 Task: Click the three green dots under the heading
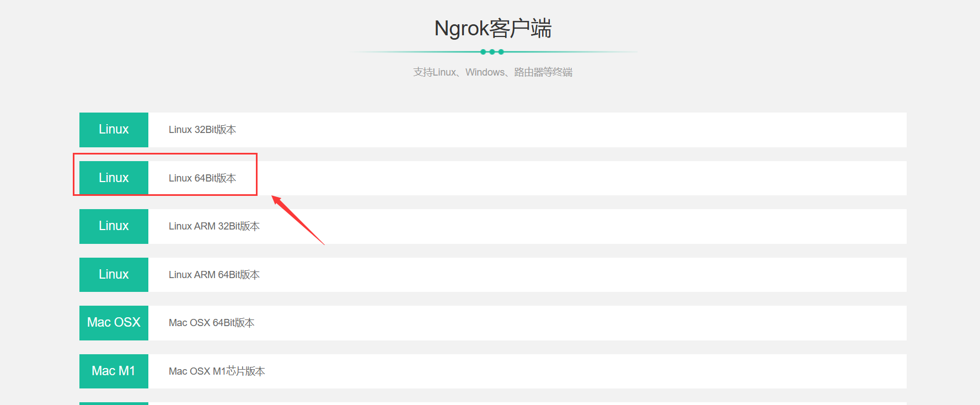(492, 52)
